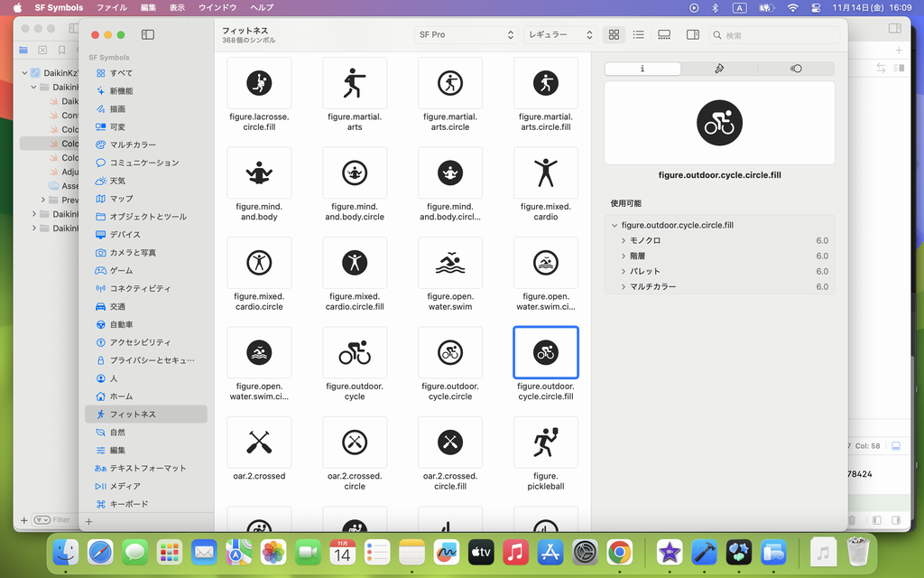Open the レギュラー weight dropdown
Screen dimensions: 924x578
[560, 34]
